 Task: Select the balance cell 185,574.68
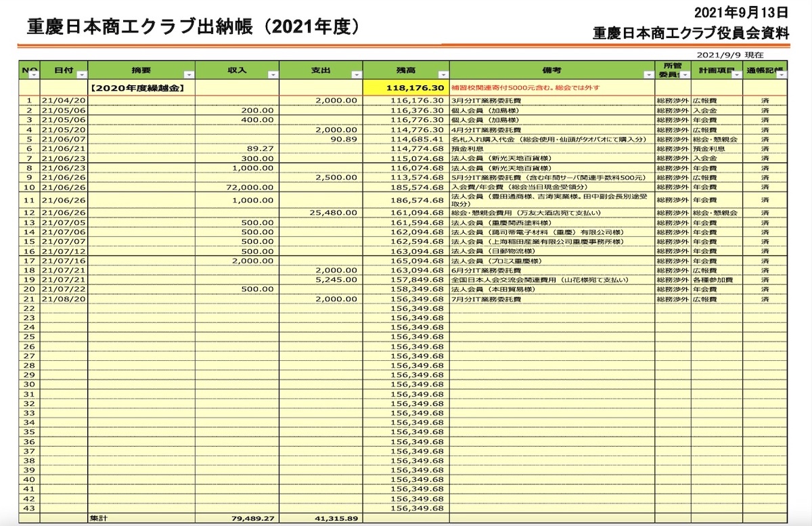click(406, 187)
